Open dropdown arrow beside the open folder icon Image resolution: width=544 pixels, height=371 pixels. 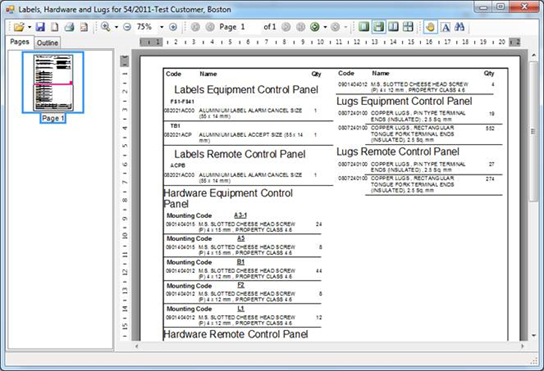click(x=29, y=27)
